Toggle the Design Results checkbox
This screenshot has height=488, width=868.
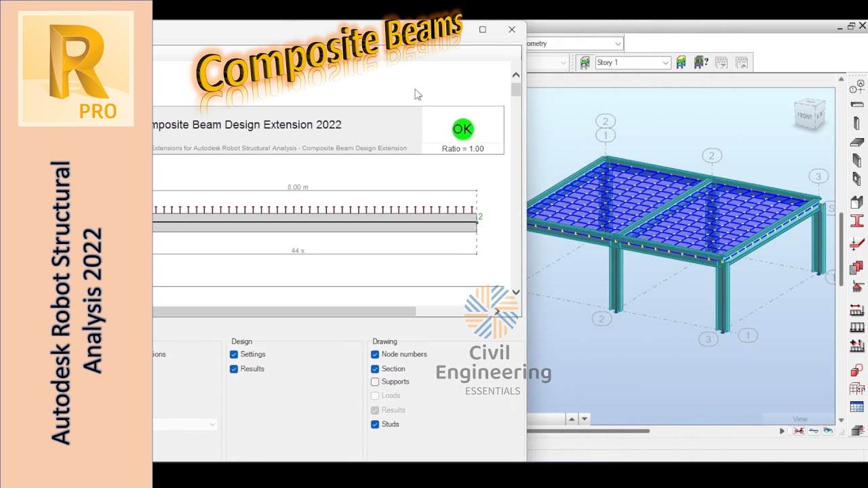click(x=234, y=369)
